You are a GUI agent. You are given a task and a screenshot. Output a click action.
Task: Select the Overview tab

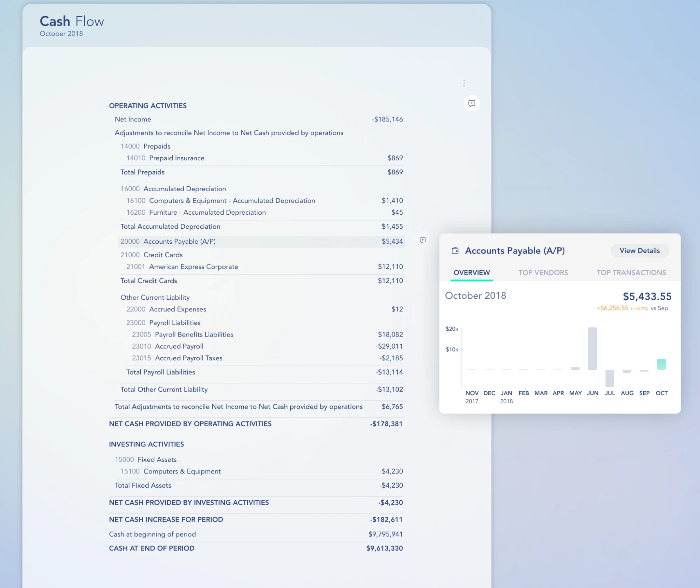[x=471, y=272]
